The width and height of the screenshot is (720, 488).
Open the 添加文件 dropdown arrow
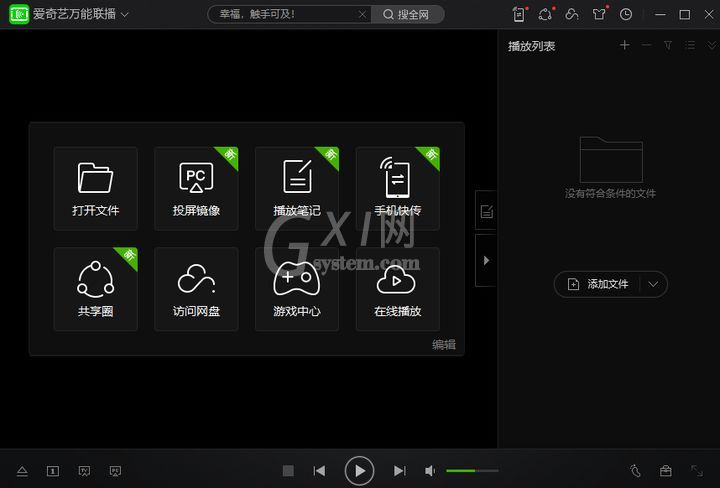pos(653,284)
